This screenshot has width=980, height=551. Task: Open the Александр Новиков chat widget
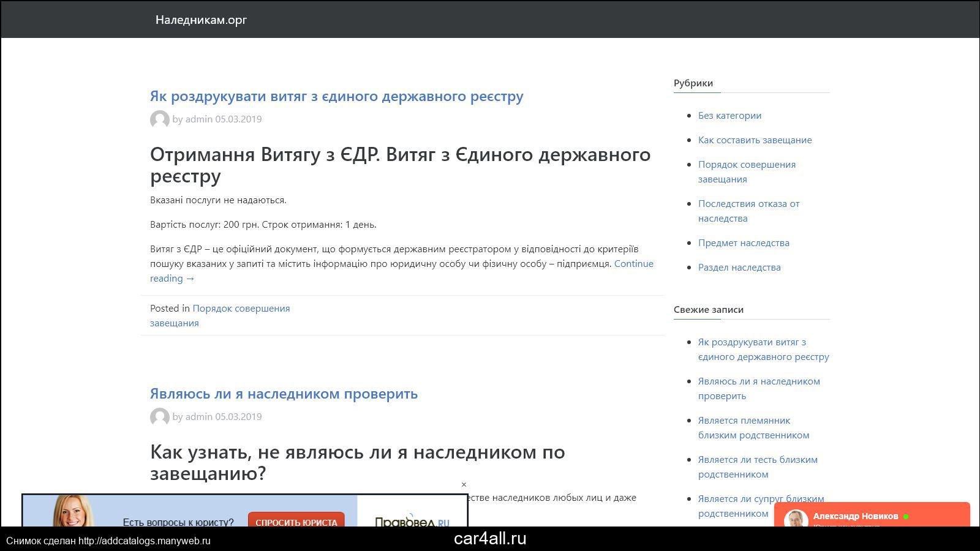[x=871, y=516]
